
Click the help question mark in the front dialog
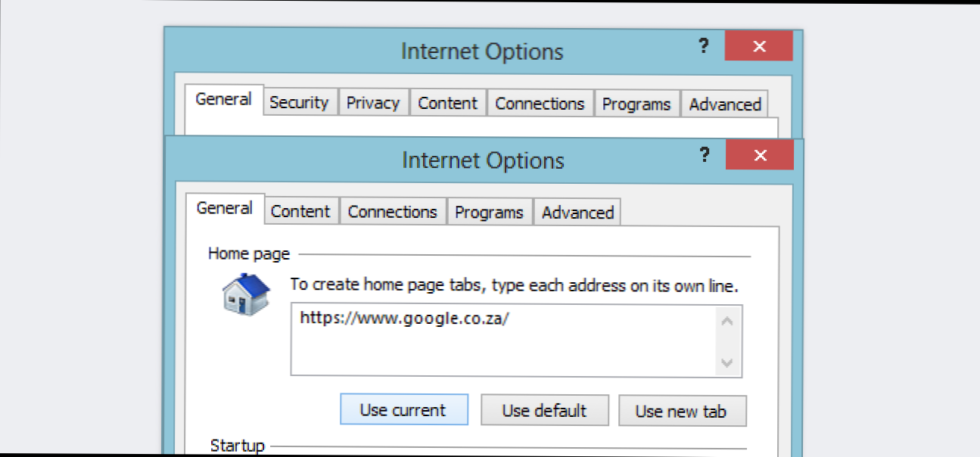point(705,155)
